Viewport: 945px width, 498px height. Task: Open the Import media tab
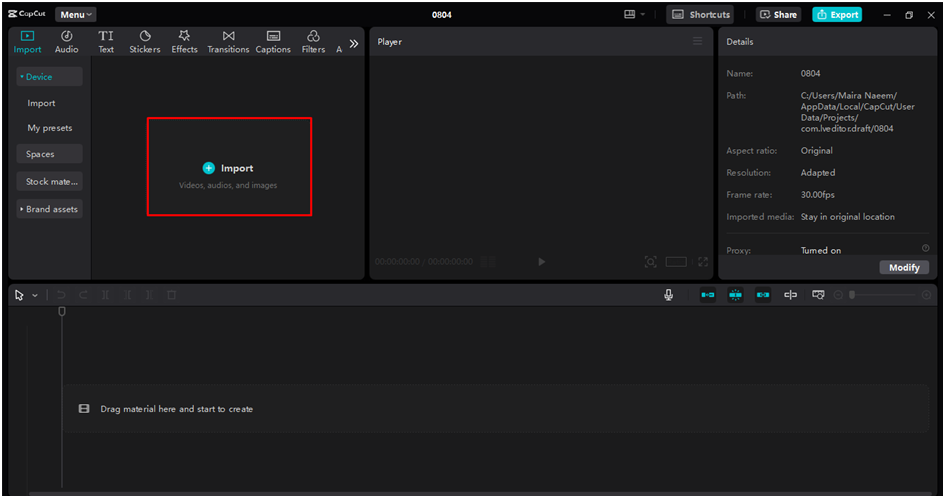point(28,42)
